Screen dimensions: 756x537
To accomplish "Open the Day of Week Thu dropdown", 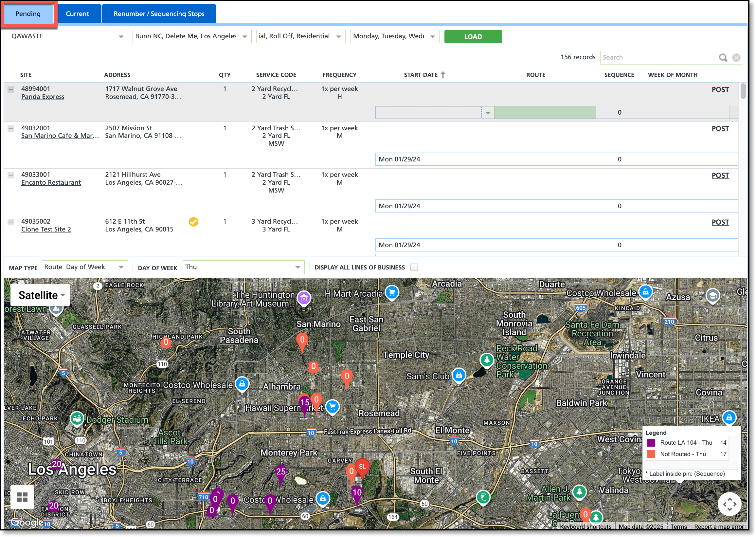I will point(297,267).
